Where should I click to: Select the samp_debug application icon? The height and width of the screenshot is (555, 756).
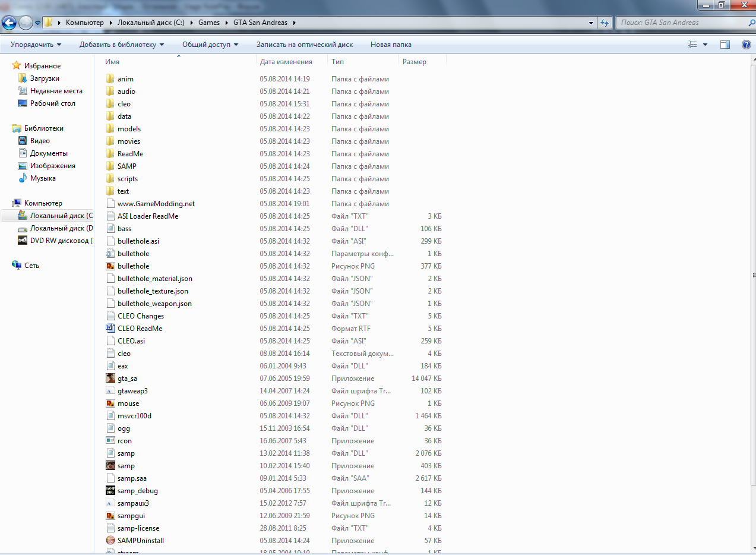coord(110,491)
